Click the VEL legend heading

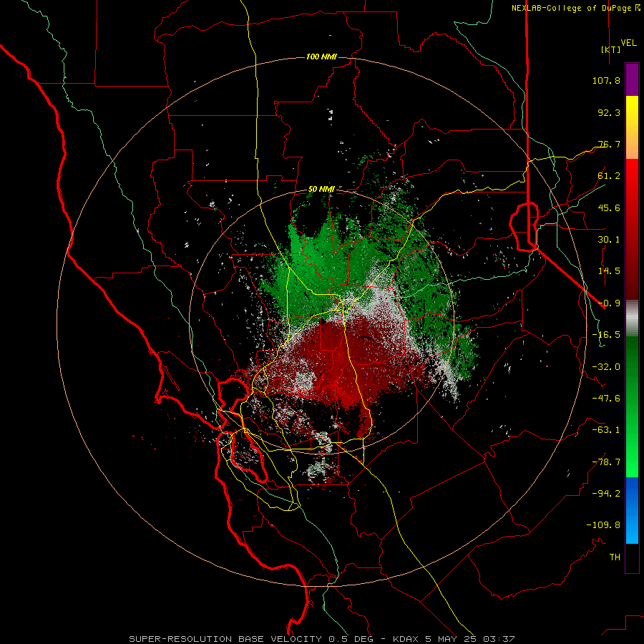coord(628,43)
